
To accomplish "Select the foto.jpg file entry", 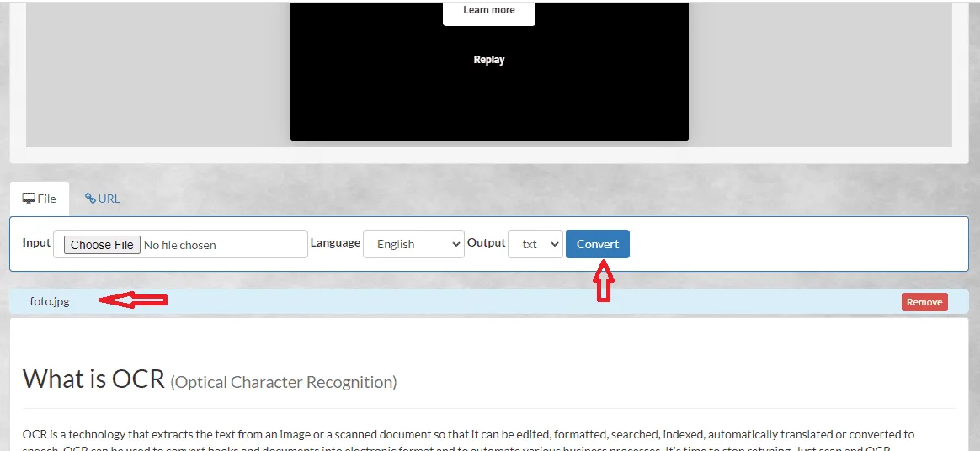I will (x=50, y=302).
